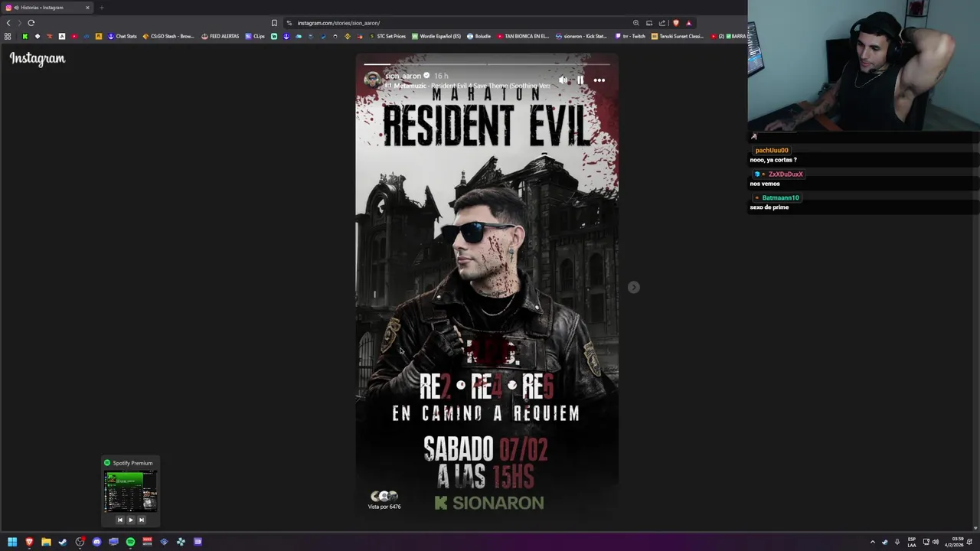Open the 'CLips' bookmark
Screen dimensions: 980x551
click(x=255, y=36)
